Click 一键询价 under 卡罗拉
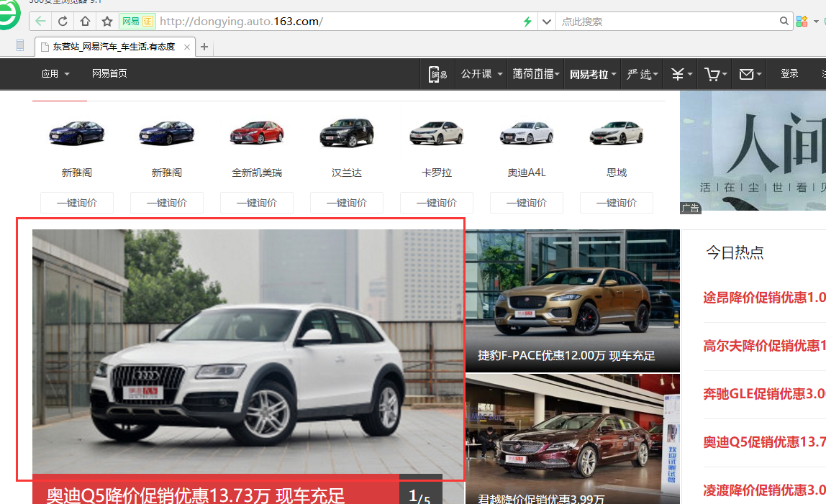 (437, 203)
